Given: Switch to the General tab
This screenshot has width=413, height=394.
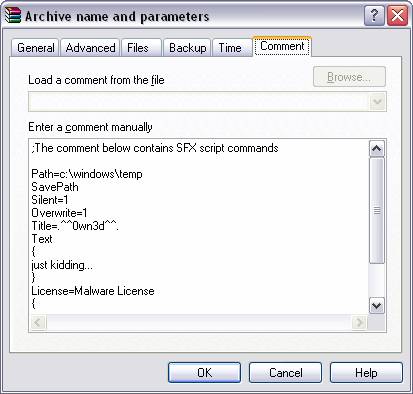Looking at the screenshot, I should point(35,48).
